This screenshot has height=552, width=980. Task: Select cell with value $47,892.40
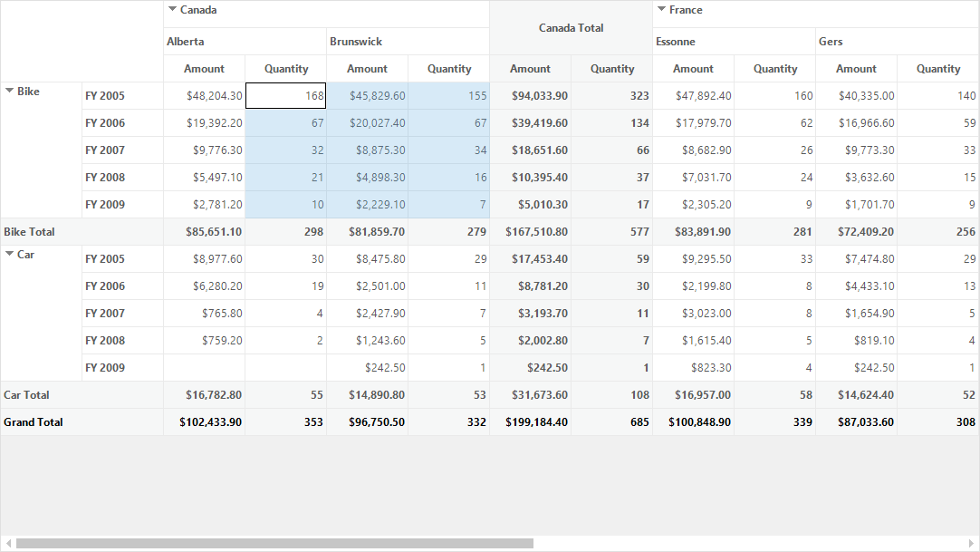point(694,96)
